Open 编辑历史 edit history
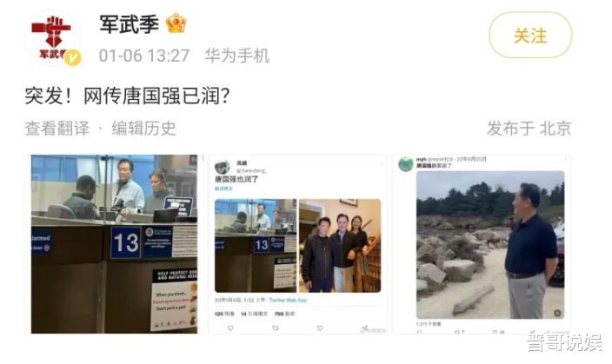 pyautogui.click(x=144, y=129)
